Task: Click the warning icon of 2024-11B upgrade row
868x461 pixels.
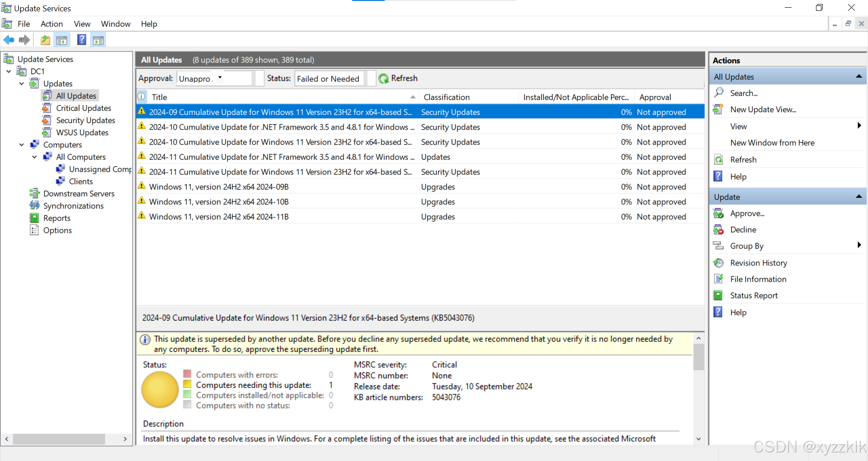Action: pyautogui.click(x=142, y=215)
